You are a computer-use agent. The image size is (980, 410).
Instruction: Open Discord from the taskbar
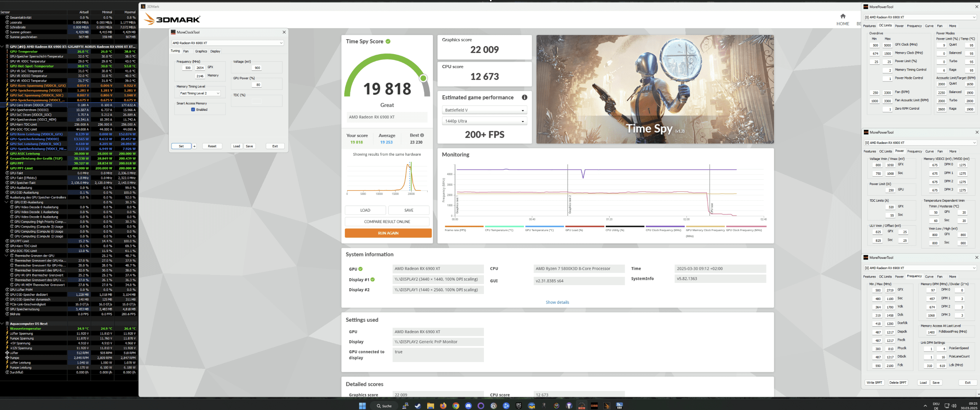(x=468, y=406)
